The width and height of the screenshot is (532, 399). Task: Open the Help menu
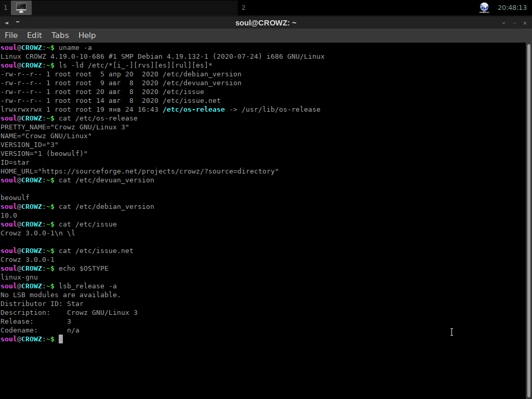click(87, 35)
